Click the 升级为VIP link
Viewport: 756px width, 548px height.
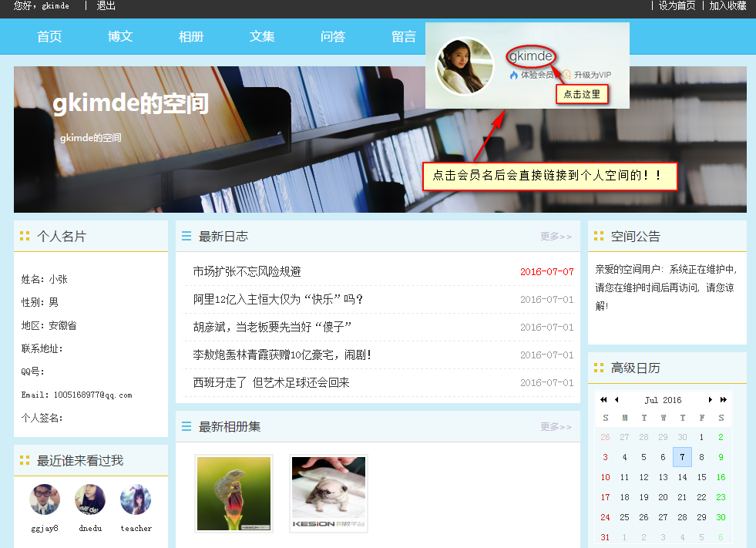point(592,75)
